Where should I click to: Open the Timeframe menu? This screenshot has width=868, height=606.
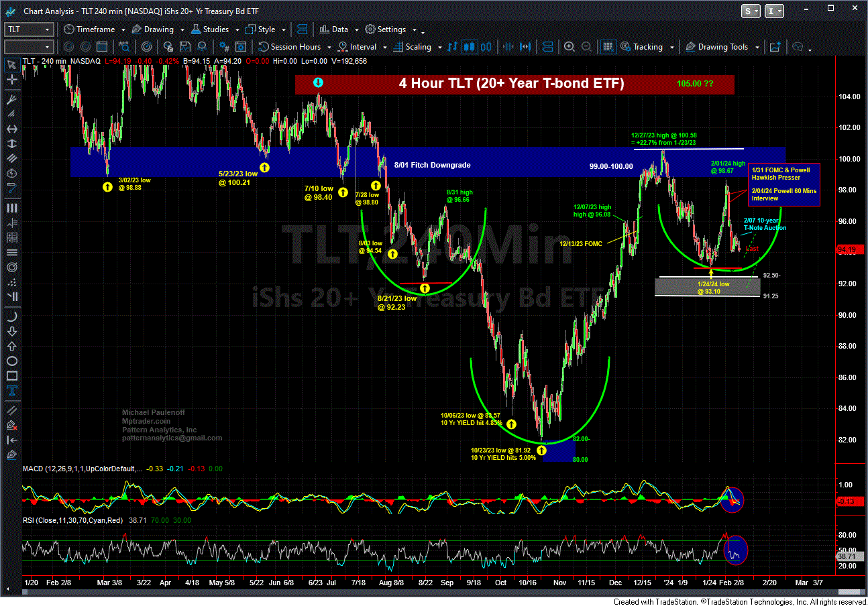[89, 29]
